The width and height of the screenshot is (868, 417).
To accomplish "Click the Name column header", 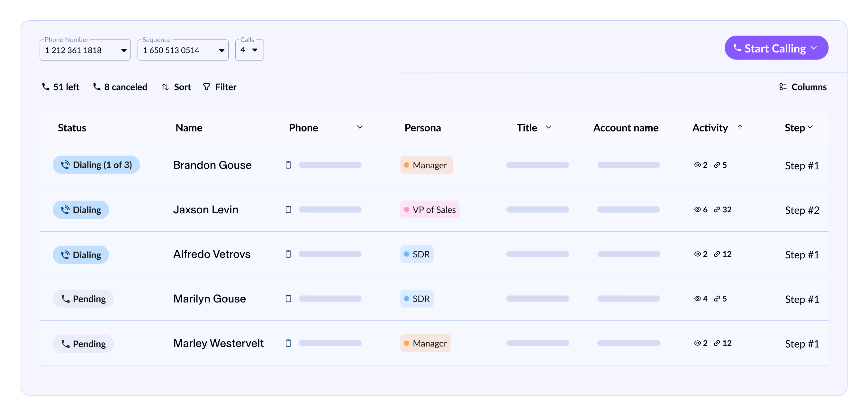I will pyautogui.click(x=189, y=127).
